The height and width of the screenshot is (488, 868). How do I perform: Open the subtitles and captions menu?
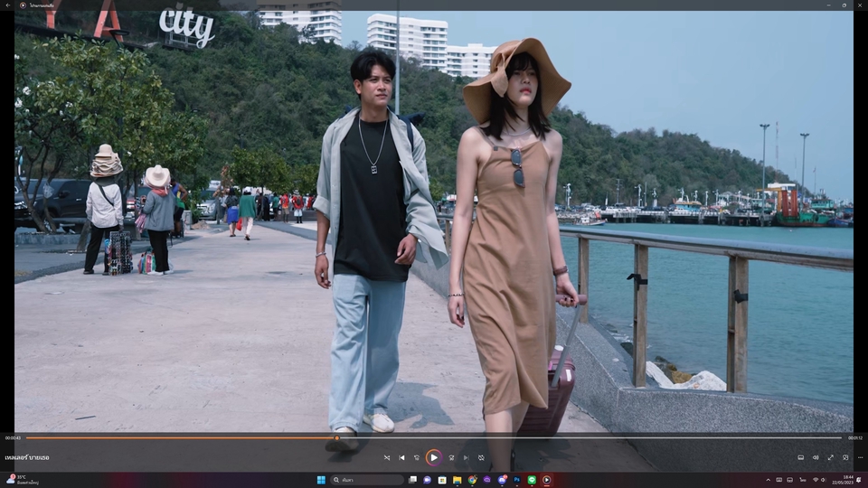pos(800,458)
